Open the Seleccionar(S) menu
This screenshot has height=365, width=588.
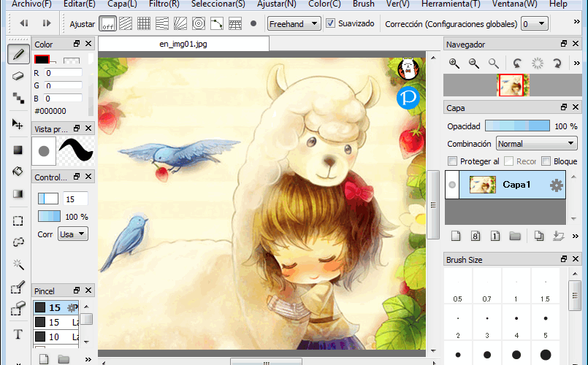(x=218, y=4)
